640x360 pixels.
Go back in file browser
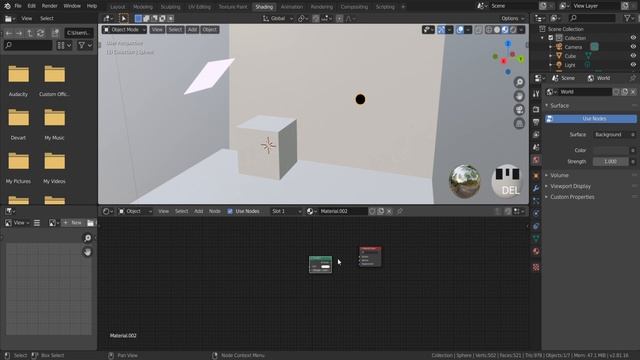9,33
